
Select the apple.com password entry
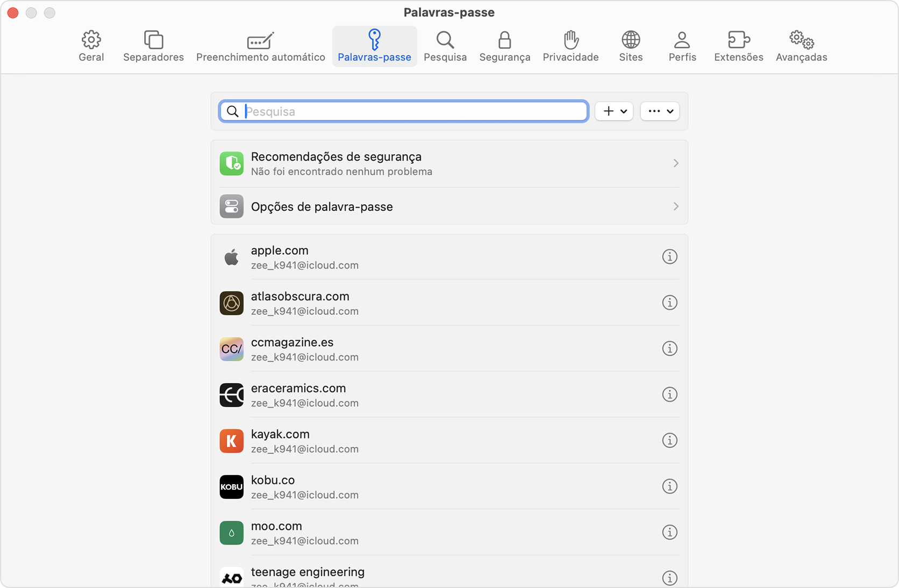pyautogui.click(x=449, y=257)
